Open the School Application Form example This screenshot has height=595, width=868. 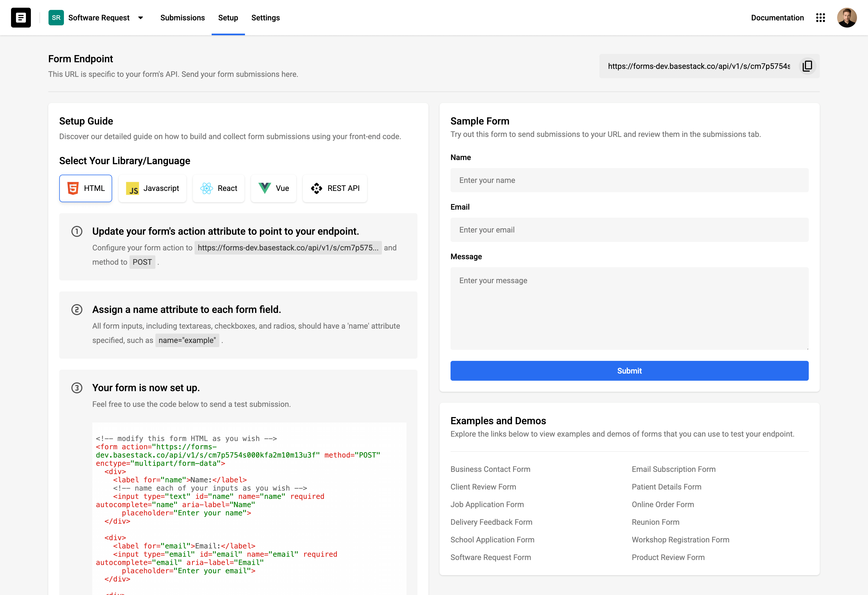click(x=492, y=540)
